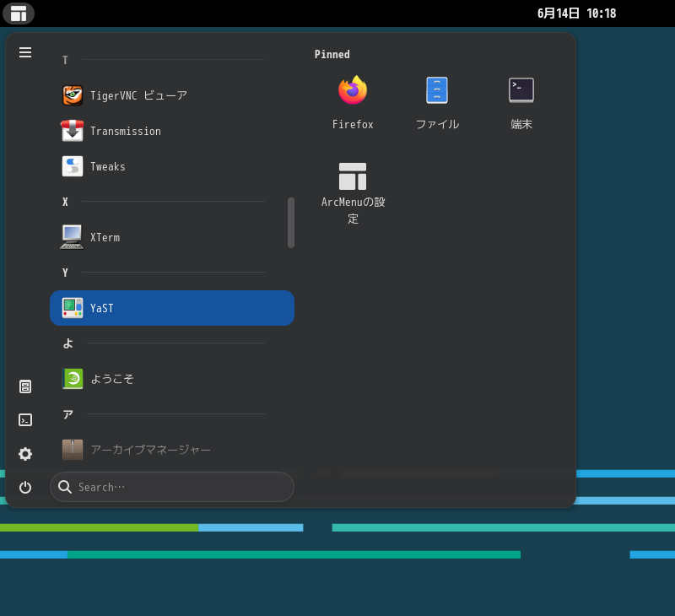675x616 pixels.
Task: Open settings gear in sidebar
Action: [25, 454]
